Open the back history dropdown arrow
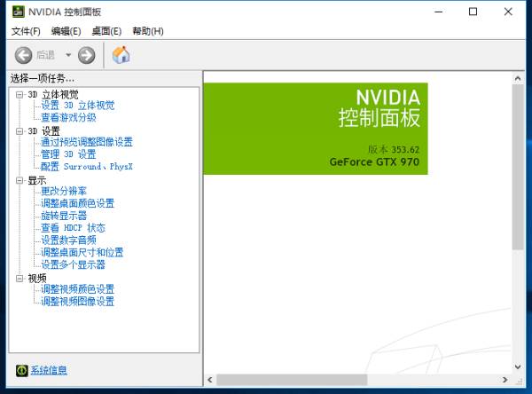The height and width of the screenshot is (394, 532). tap(68, 55)
